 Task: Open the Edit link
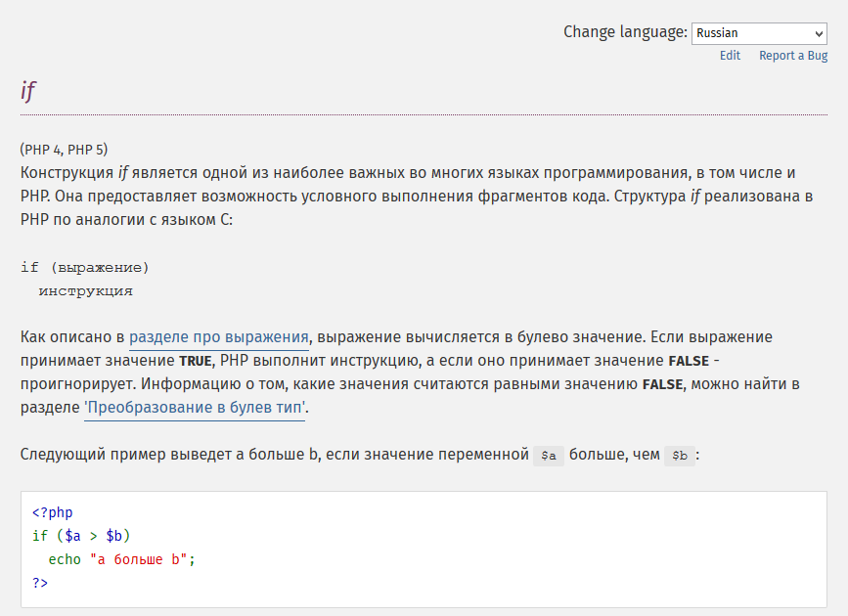click(730, 56)
